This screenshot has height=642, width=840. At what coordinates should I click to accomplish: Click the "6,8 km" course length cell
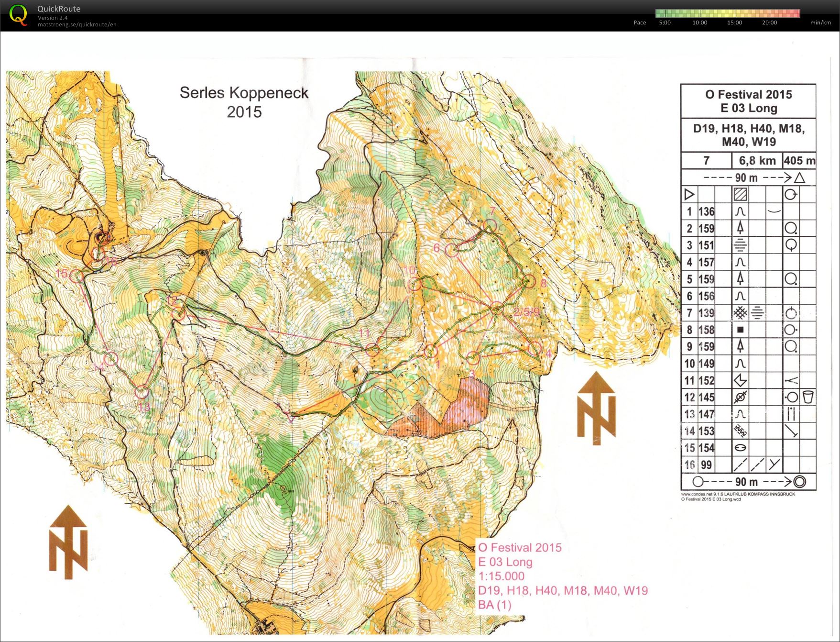coord(757,161)
